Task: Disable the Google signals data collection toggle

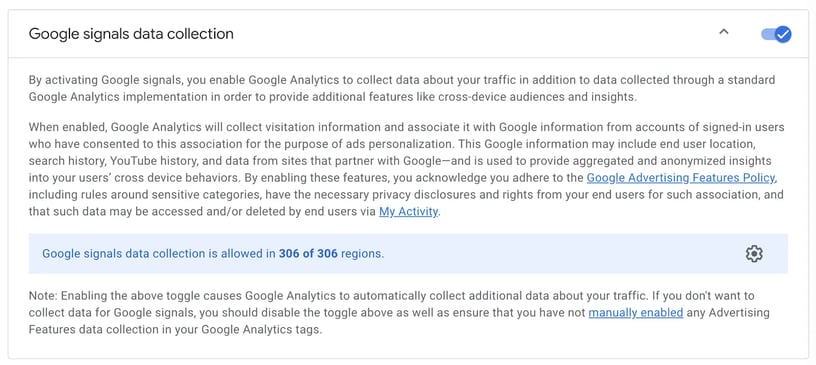Action: [776, 34]
